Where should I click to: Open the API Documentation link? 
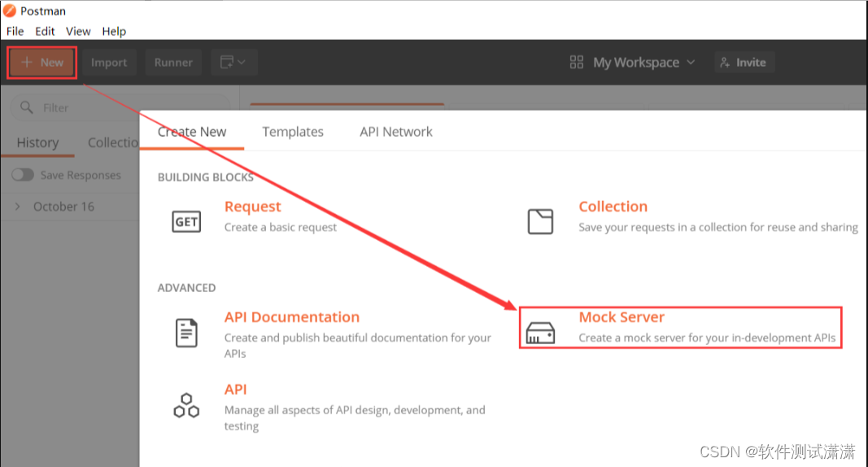pos(292,317)
